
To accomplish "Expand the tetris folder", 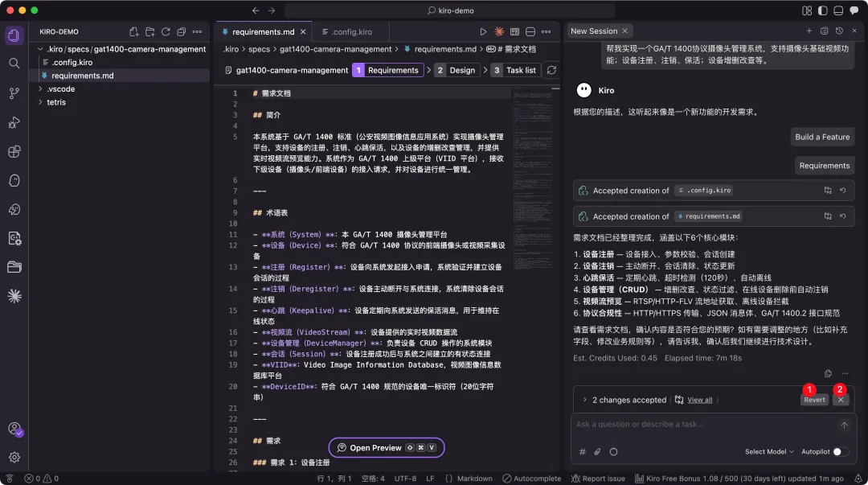I will click(40, 102).
